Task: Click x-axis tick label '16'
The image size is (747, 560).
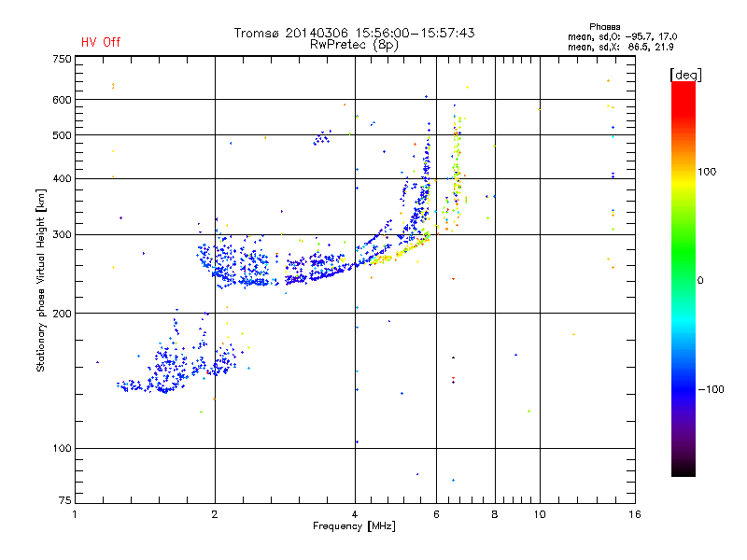Action: coord(635,514)
